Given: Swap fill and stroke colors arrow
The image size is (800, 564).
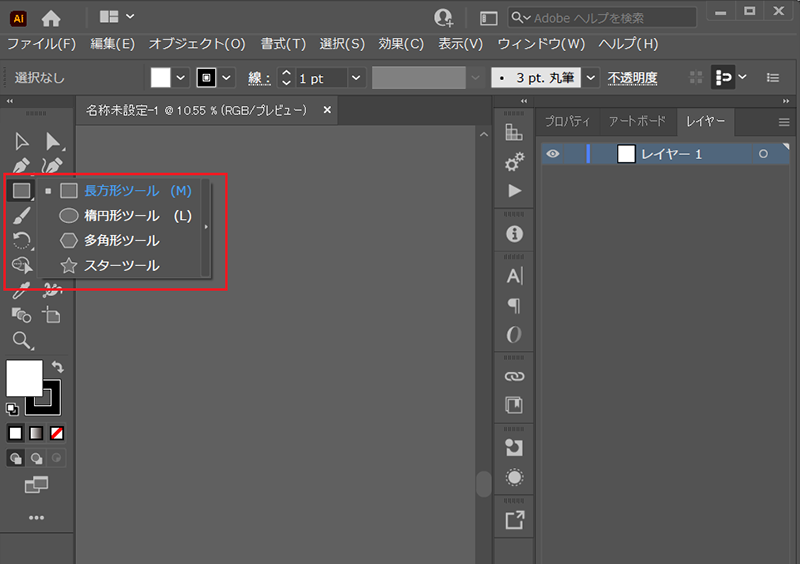Looking at the screenshot, I should tap(57, 368).
